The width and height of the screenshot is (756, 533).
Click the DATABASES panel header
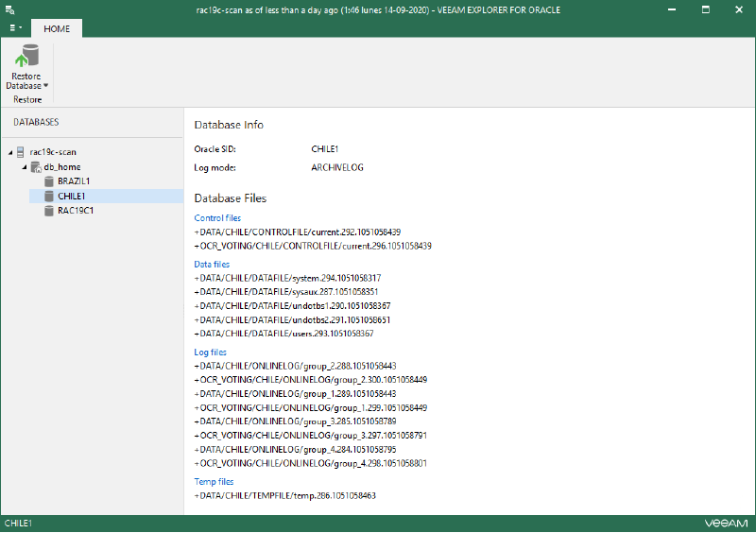(x=36, y=122)
